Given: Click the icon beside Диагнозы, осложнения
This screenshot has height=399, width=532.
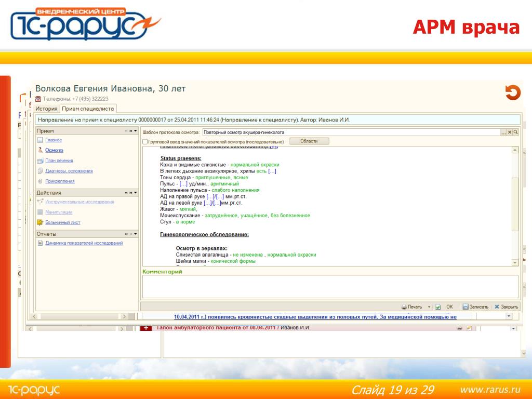Looking at the screenshot, I should 40,171.
